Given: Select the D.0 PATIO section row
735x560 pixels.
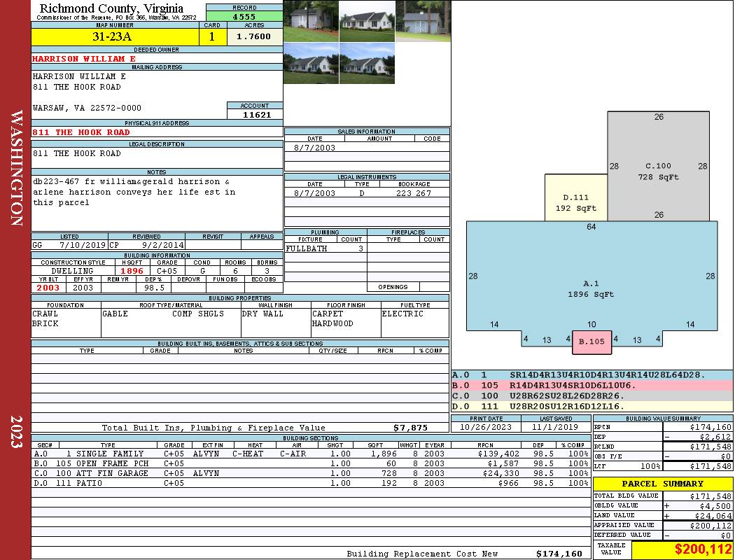Looking at the screenshot, I should 311,483.
